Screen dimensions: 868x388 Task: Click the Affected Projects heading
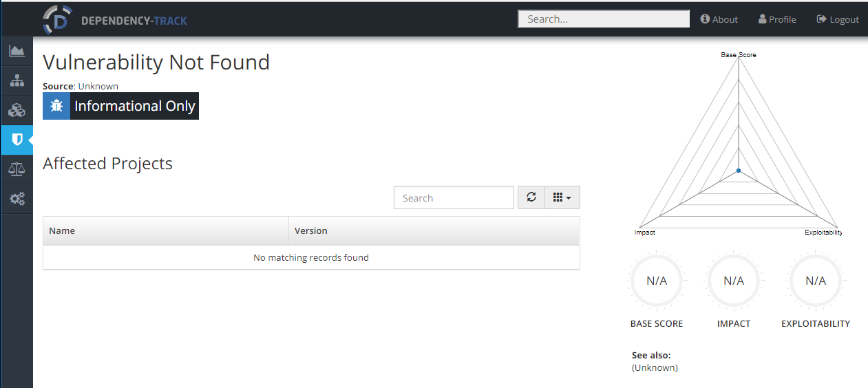click(x=107, y=163)
